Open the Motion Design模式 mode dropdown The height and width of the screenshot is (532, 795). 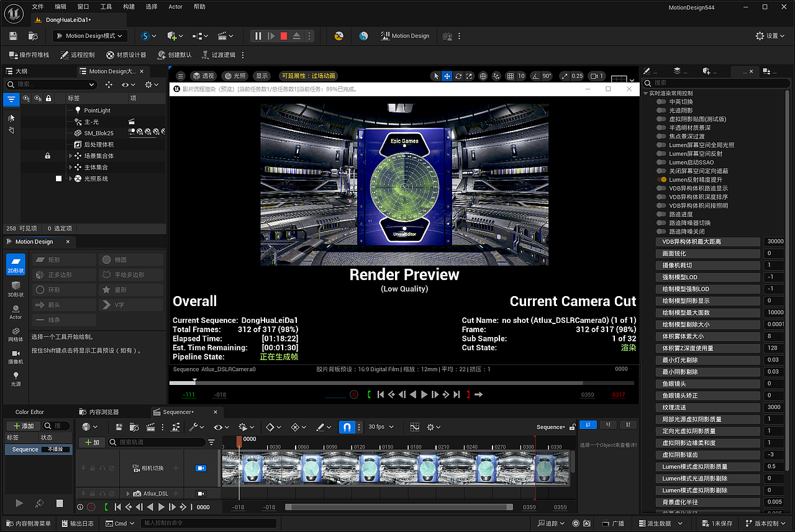tap(90, 36)
